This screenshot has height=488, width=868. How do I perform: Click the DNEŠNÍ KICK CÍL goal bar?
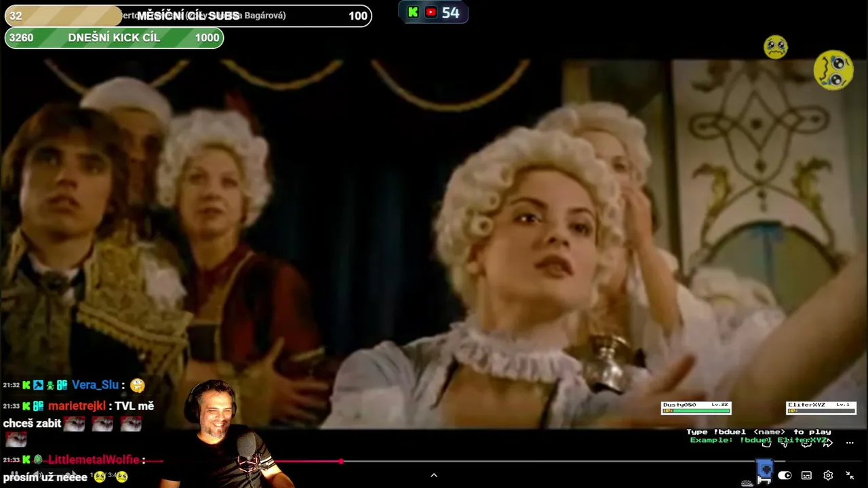coord(114,38)
